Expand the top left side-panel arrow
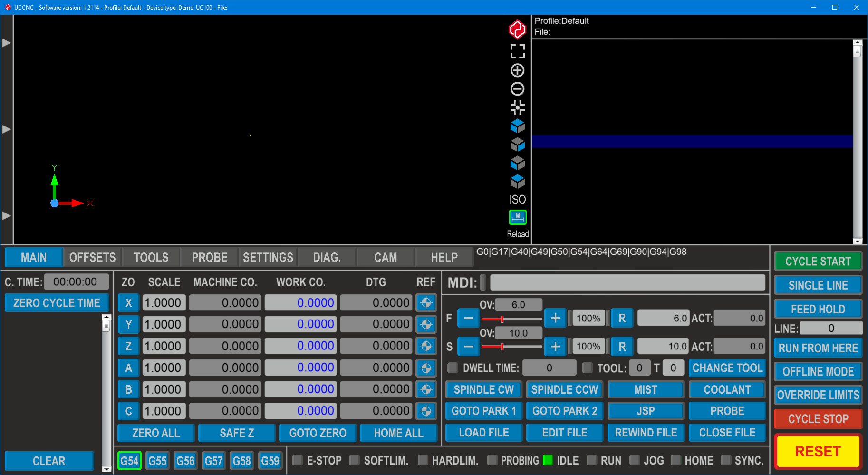Image resolution: width=868 pixels, height=475 pixels. tap(6, 43)
